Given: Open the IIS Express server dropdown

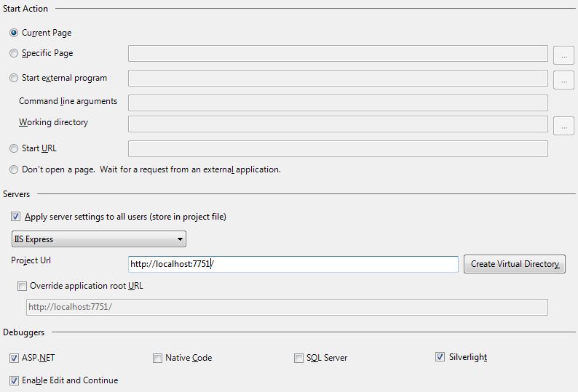Looking at the screenshot, I should [x=99, y=239].
